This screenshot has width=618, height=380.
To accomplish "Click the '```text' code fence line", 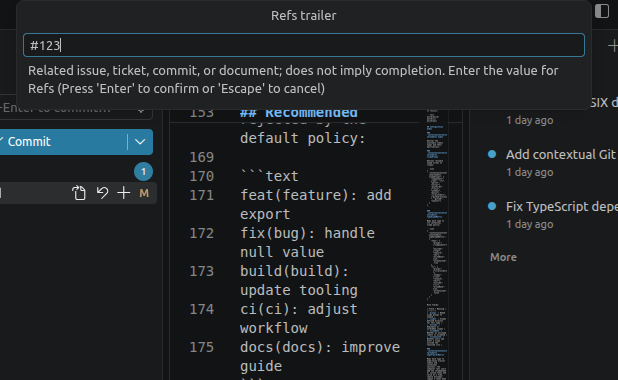I will click(x=270, y=176).
